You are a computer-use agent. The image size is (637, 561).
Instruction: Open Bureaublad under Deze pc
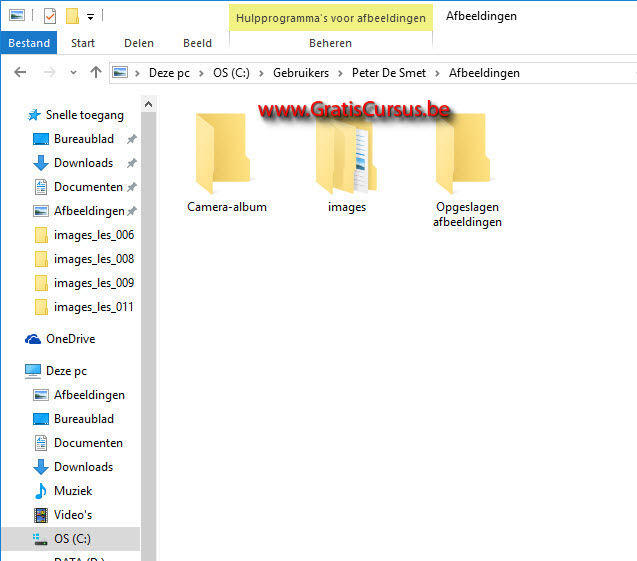coord(84,419)
